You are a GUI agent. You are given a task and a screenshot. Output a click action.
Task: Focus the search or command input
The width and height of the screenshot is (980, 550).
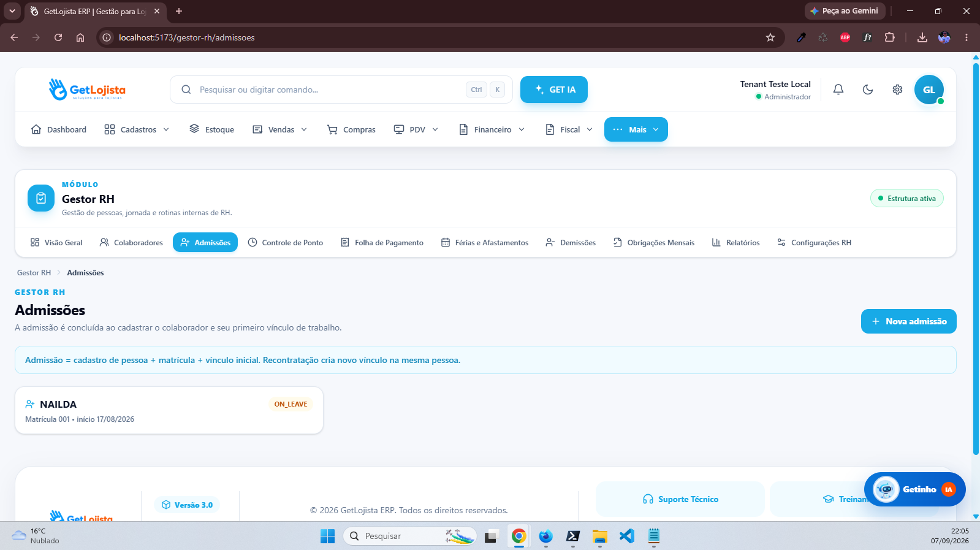click(x=341, y=90)
